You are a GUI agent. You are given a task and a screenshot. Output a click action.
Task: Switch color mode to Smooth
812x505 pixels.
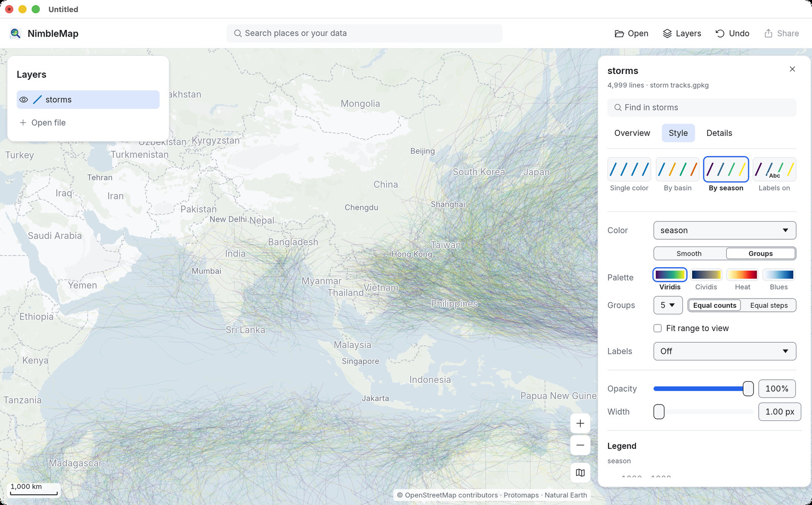[x=689, y=254]
